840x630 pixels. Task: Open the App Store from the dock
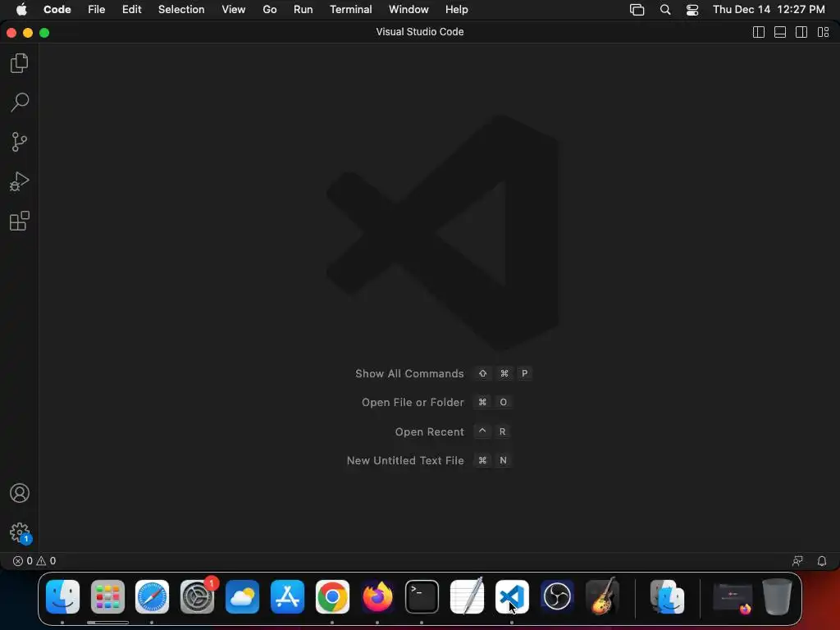pyautogui.click(x=287, y=597)
